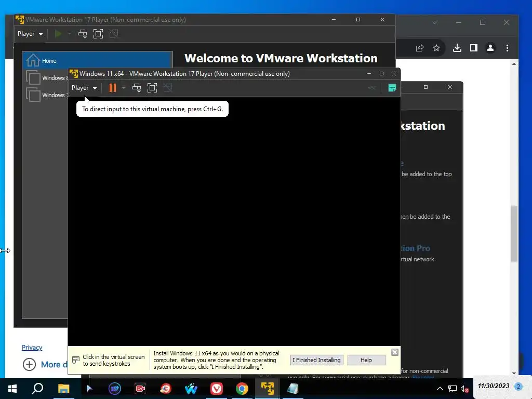Click the green message log icon in VM toolbar
This screenshot has height=399, width=532.
(x=392, y=88)
